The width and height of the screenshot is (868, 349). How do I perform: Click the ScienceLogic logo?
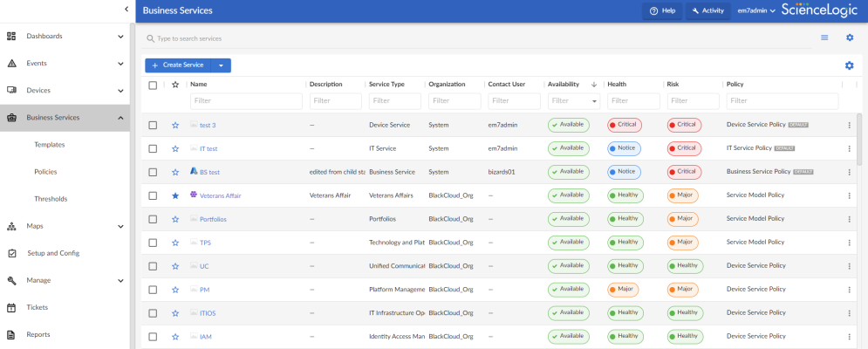(x=819, y=10)
